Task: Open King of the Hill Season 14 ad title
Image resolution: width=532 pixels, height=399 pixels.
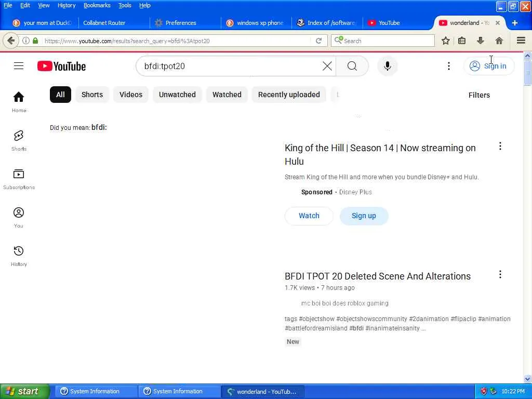Action: pos(380,154)
